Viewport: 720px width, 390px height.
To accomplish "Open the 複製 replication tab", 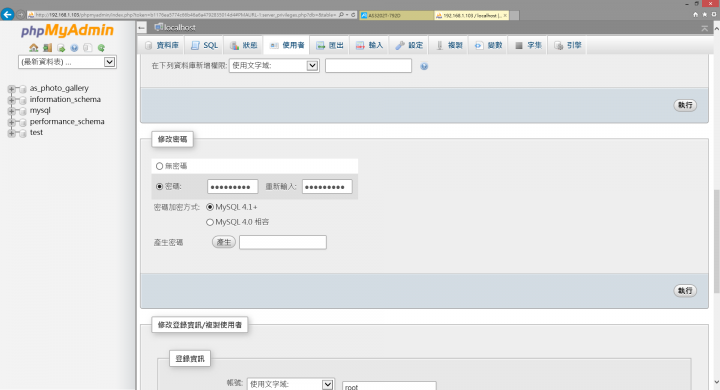I will coord(448,45).
